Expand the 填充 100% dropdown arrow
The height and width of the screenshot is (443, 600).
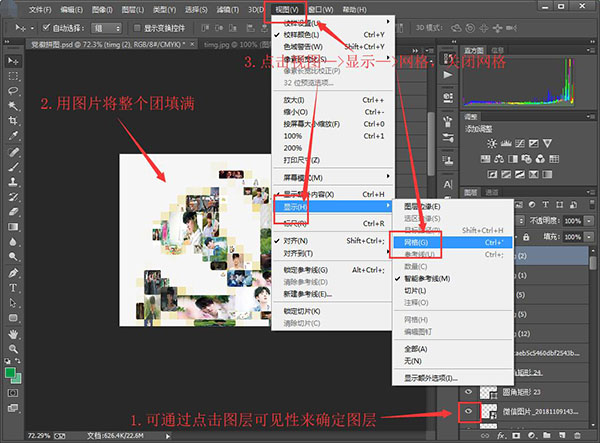pyautogui.click(x=589, y=237)
